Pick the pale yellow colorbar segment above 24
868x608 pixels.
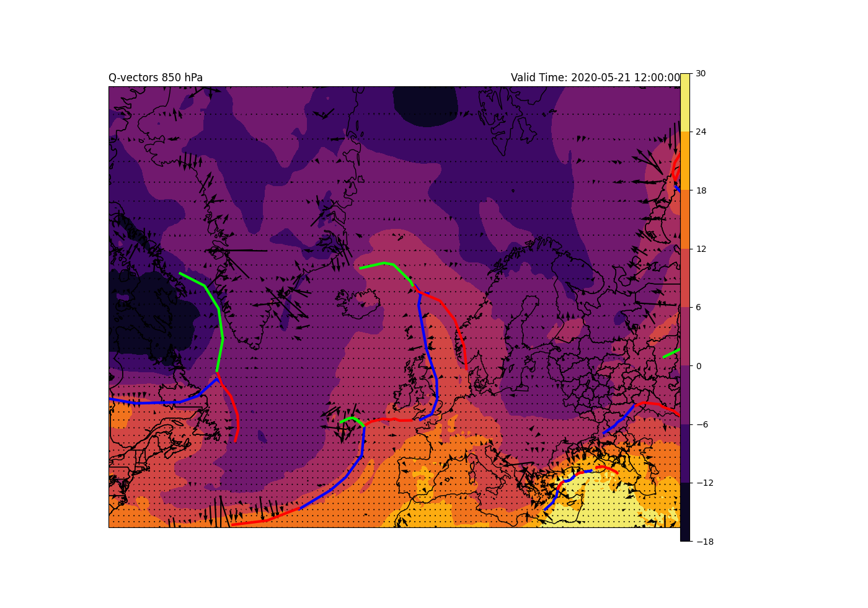[x=685, y=102]
